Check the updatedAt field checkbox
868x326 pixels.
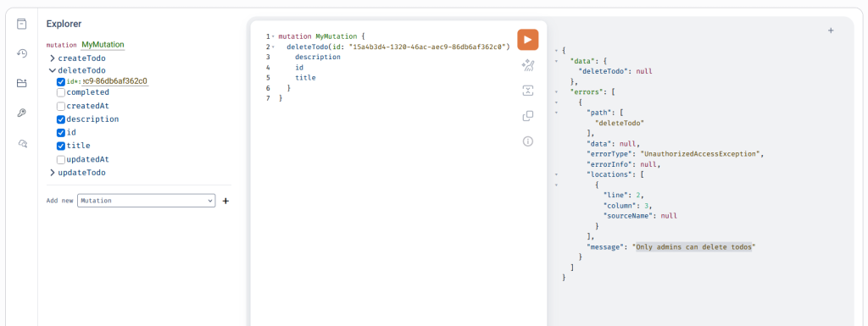(x=61, y=159)
